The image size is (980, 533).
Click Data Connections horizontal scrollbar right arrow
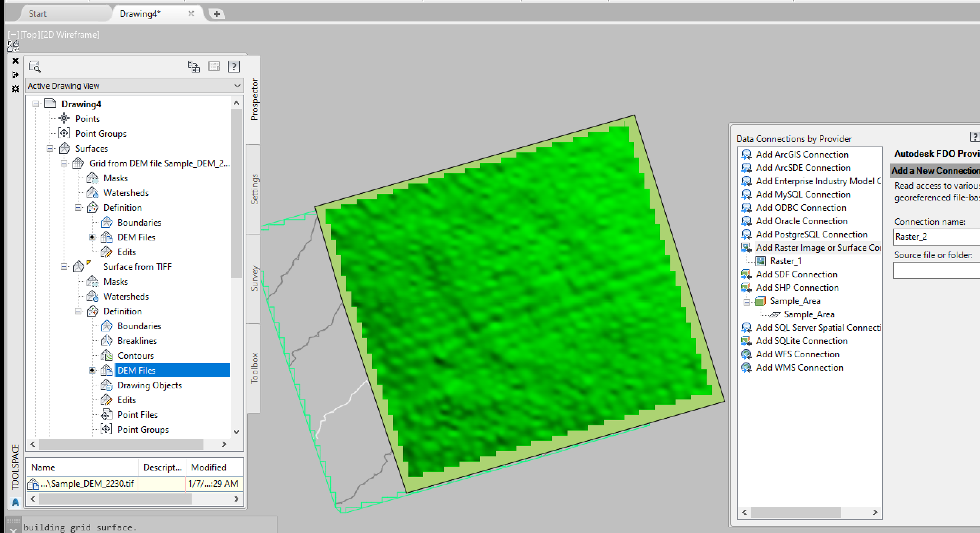tap(875, 512)
